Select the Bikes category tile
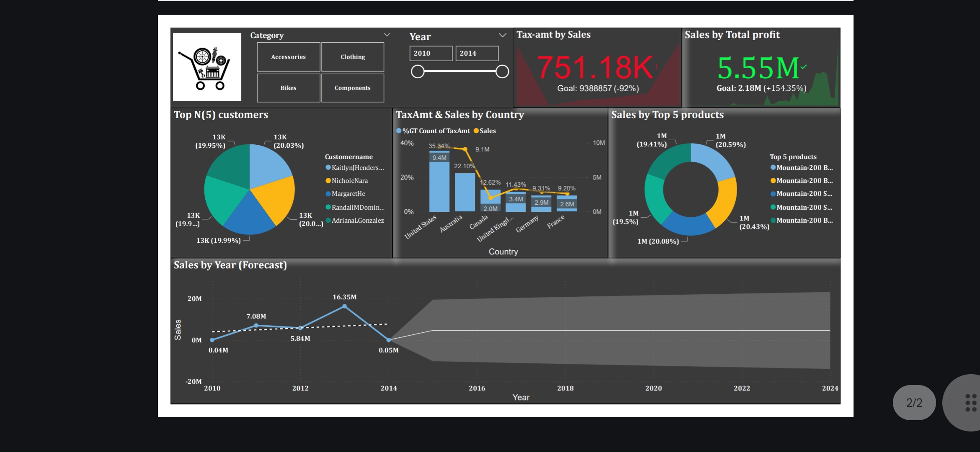 point(288,88)
